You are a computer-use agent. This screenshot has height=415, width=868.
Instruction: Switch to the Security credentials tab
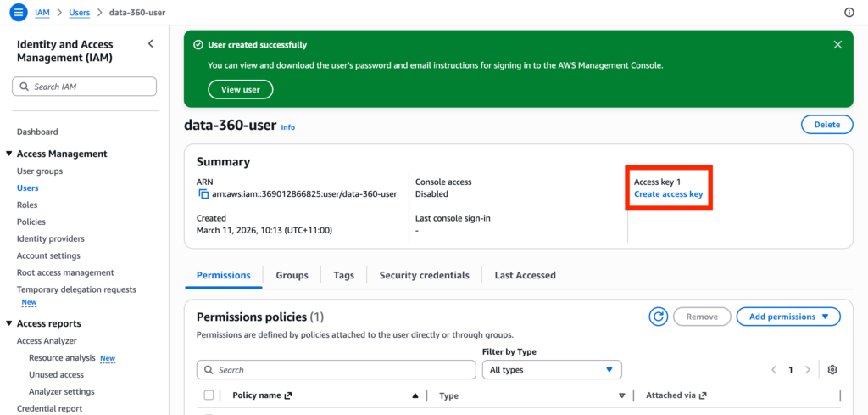[x=424, y=275]
